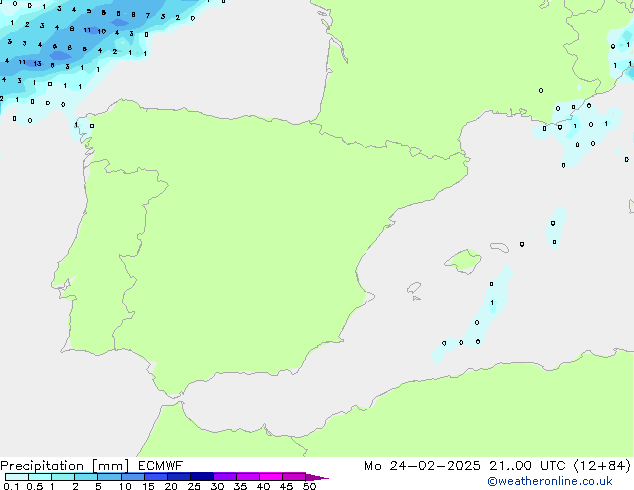The width and height of the screenshot is (634, 490).
Task: Click the Menorca island outline
Action: pyautogui.click(x=499, y=247)
